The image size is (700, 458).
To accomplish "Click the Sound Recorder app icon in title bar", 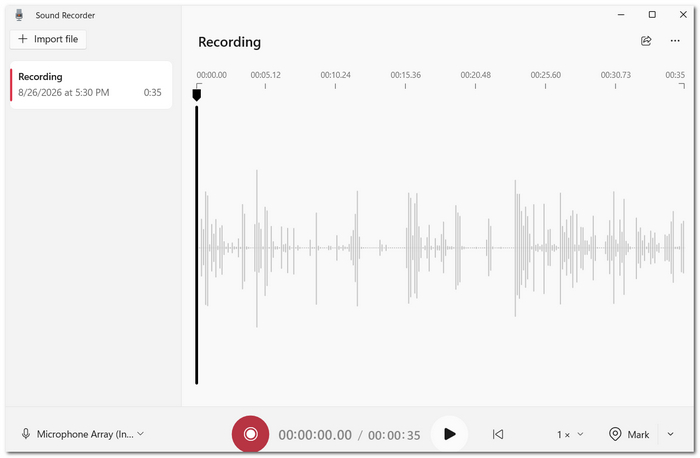I will 19,15.
